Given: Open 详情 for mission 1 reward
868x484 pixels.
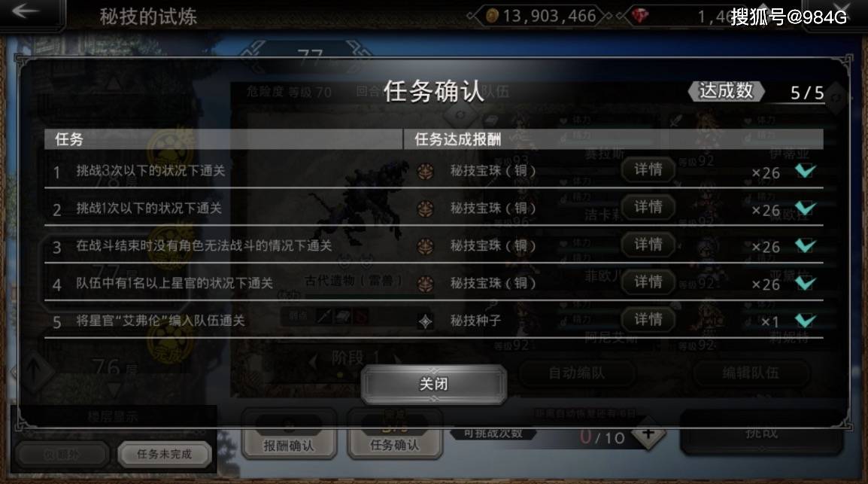Looking at the screenshot, I should [648, 169].
